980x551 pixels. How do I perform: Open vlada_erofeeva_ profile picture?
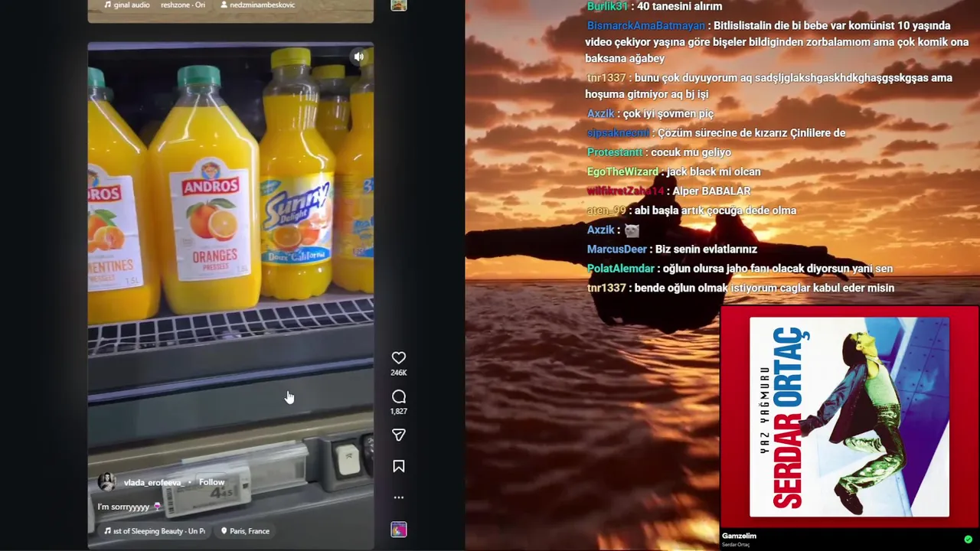click(x=106, y=482)
